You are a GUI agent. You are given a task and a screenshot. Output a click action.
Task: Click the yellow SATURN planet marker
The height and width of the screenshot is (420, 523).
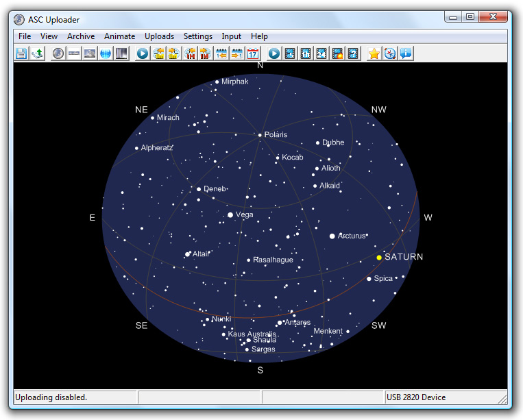(x=379, y=258)
